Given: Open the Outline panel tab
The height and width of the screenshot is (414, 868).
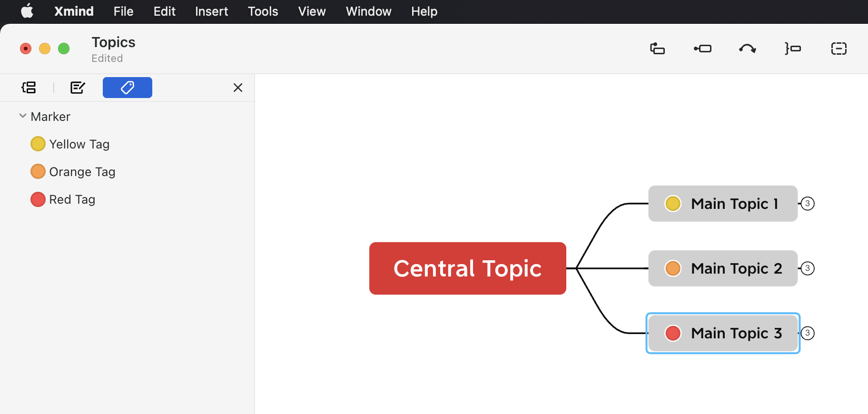Looking at the screenshot, I should coord(29,88).
